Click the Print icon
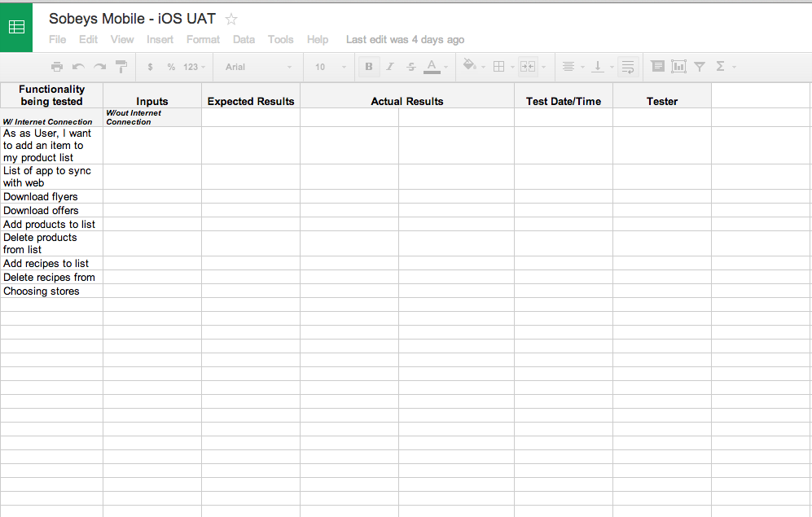The width and height of the screenshot is (812, 517). [x=57, y=67]
